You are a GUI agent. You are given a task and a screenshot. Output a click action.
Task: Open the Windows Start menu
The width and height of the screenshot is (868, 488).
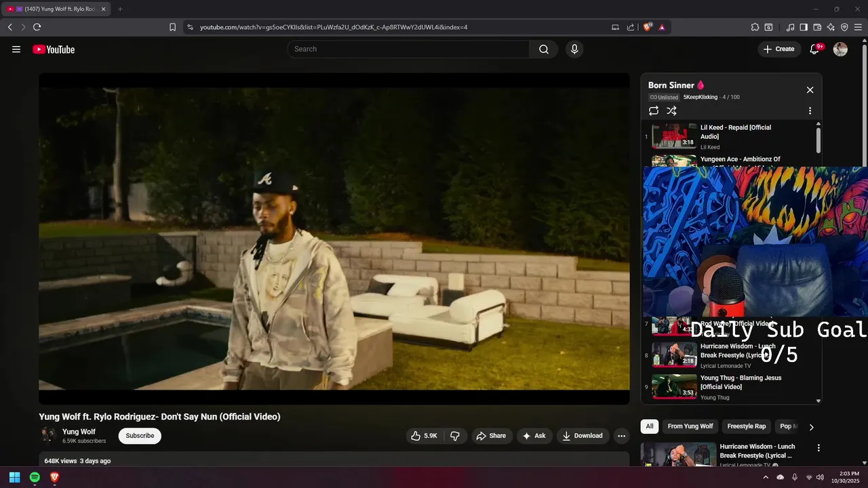pos(14,477)
